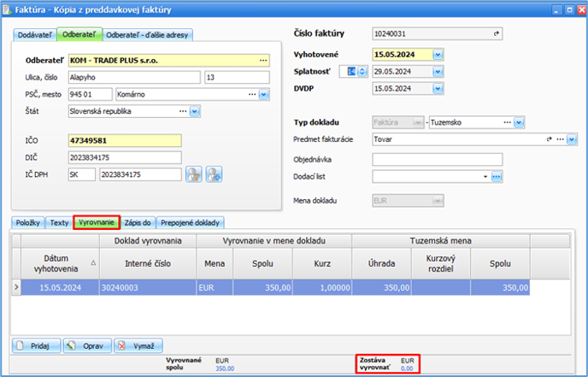Click the first partner lookup icon beside IČ DPH
Screen dimensions: 588x377
click(x=194, y=174)
